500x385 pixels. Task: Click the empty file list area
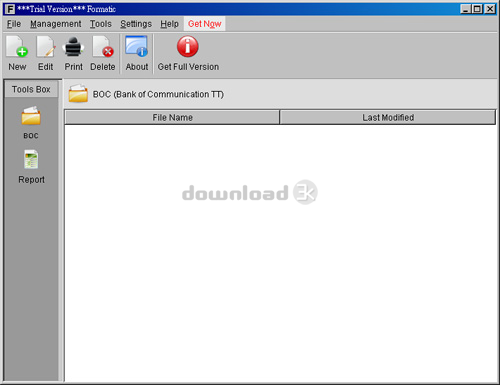pyautogui.click(x=280, y=253)
